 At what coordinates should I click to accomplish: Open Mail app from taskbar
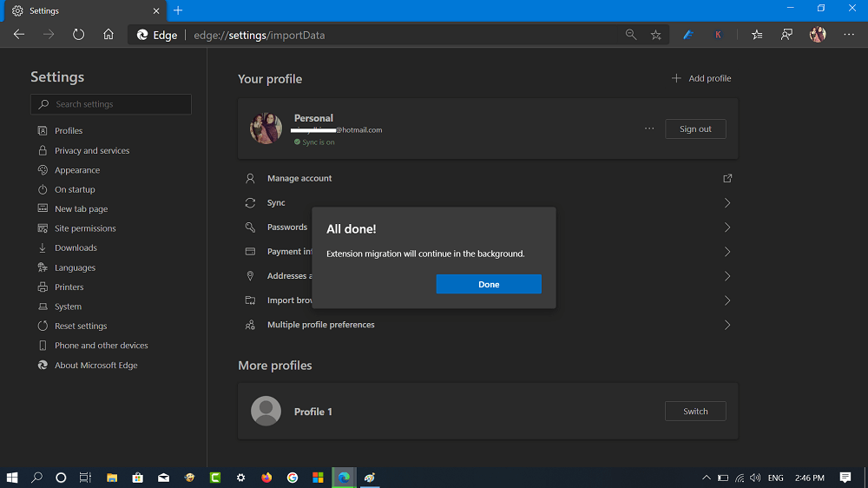tap(163, 478)
